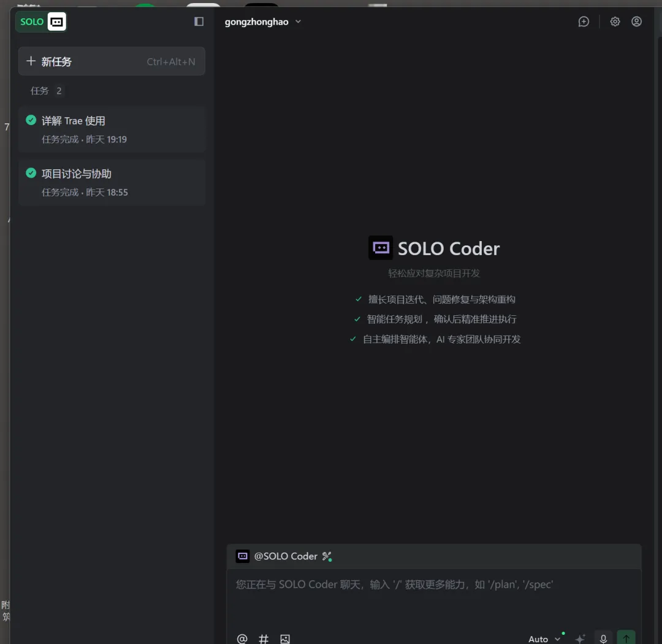Image resolution: width=662 pixels, height=644 pixels.
Task: Click the # context reference icon
Action: click(x=264, y=638)
